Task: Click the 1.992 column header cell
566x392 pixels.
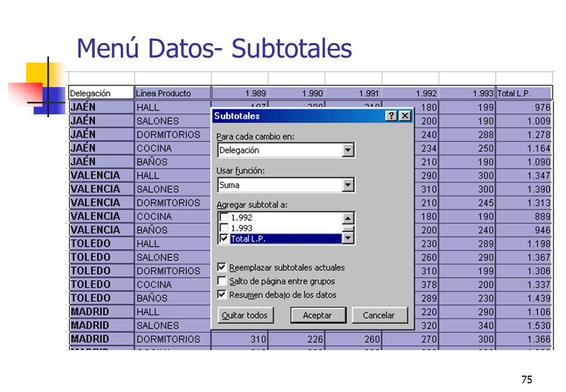Action: tap(410, 93)
